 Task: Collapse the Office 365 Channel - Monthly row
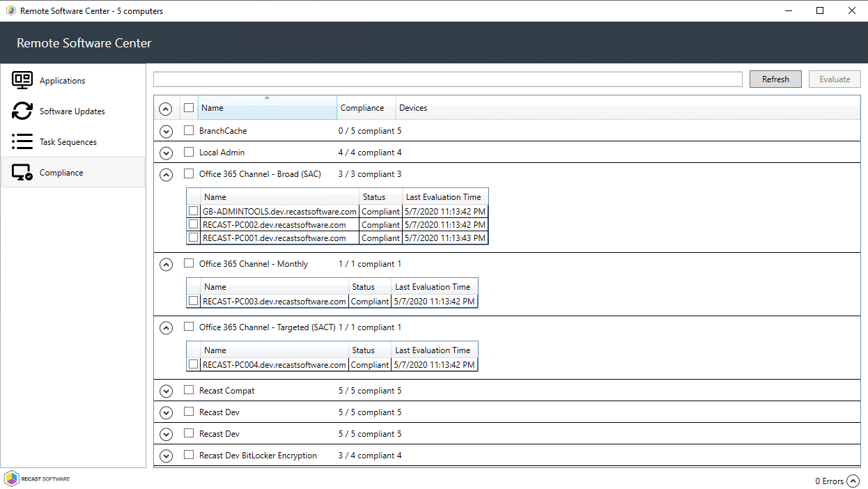165,264
